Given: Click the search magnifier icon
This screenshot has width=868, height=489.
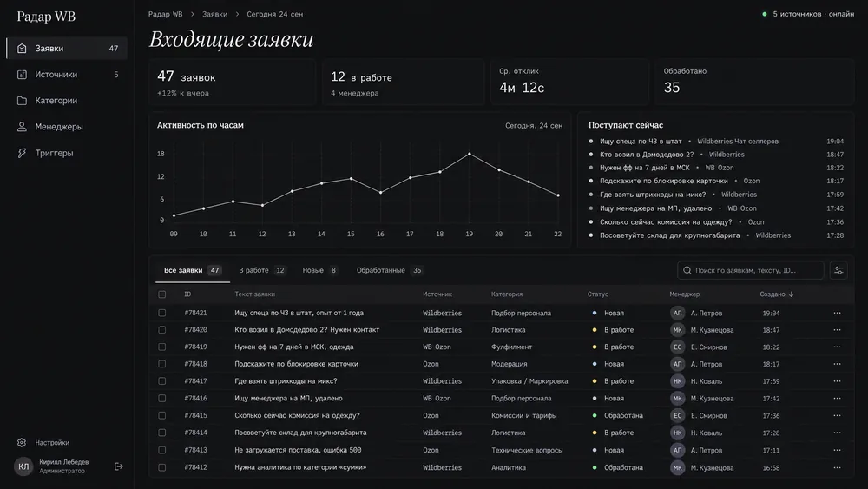Looking at the screenshot, I should 687,270.
